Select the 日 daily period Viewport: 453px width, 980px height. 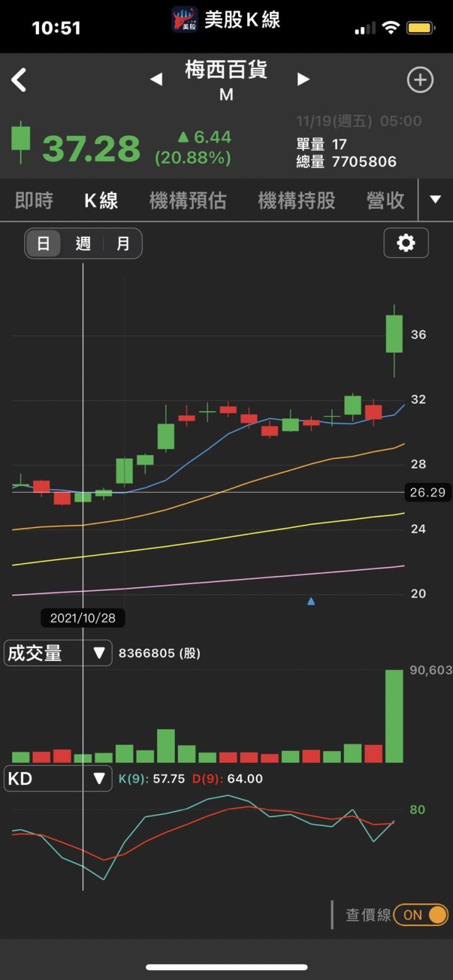click(x=43, y=243)
